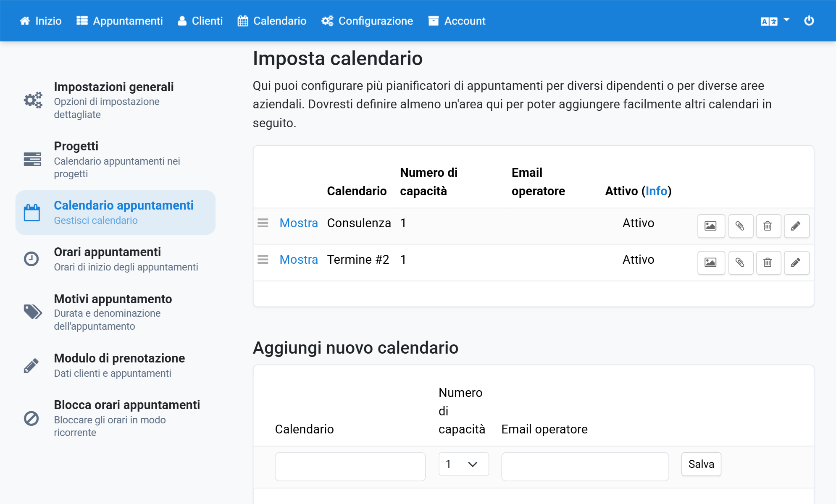Click the Email operatore input field
836x504 pixels.
coord(585,466)
